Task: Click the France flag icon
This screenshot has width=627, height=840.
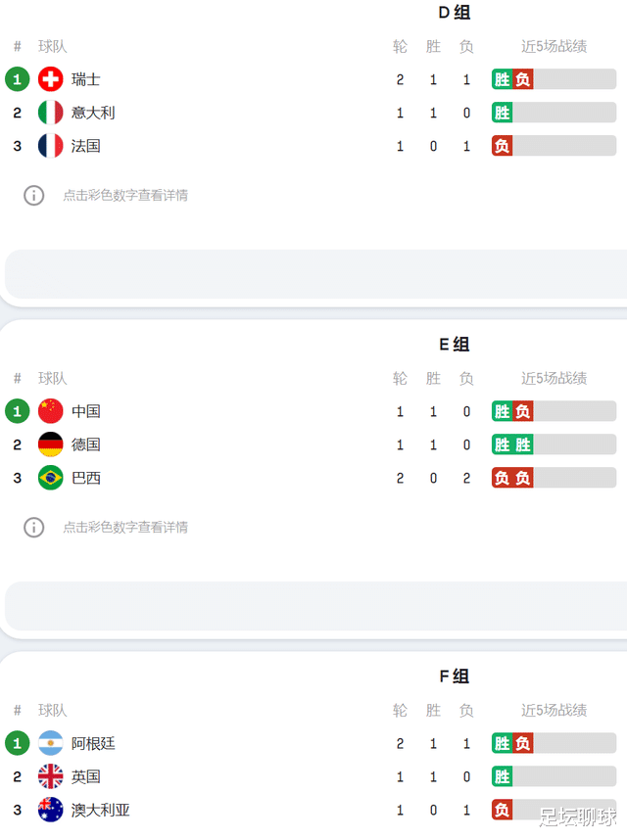Action: 50,146
